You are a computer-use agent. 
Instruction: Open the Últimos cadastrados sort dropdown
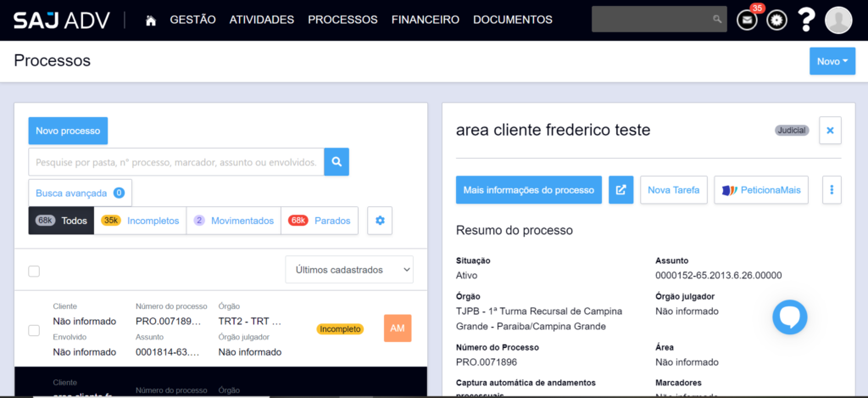coord(349,269)
